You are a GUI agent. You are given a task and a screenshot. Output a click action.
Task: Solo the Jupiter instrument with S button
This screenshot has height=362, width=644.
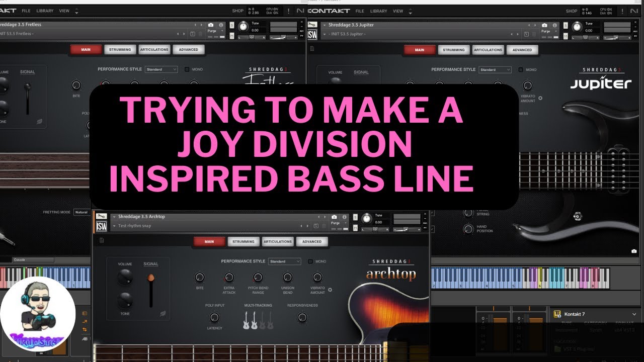(566, 26)
